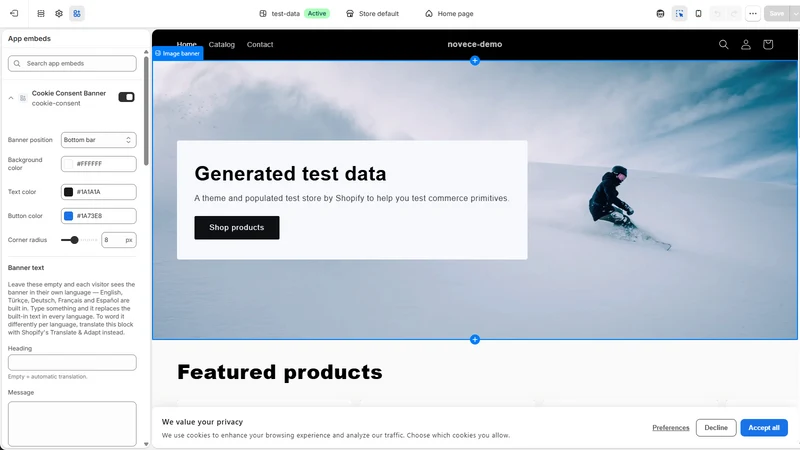Click the Shop products button
Image resolution: width=800 pixels, height=450 pixels.
click(x=237, y=228)
